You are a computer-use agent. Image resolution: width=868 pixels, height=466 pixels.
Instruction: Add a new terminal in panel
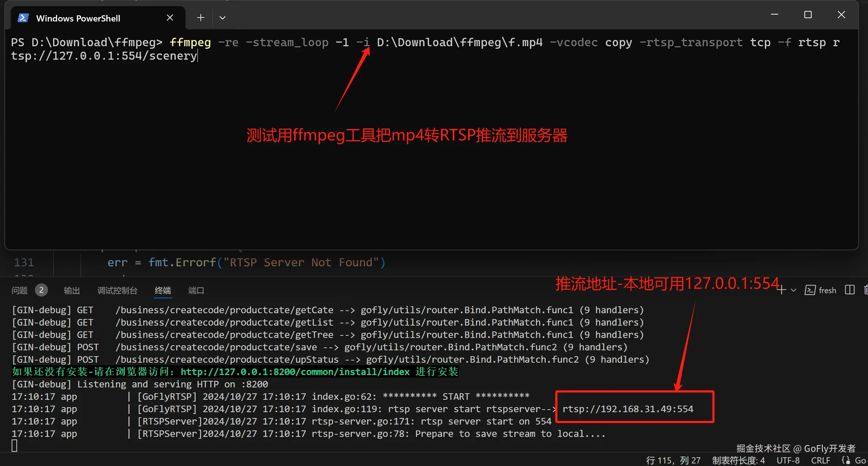781,290
